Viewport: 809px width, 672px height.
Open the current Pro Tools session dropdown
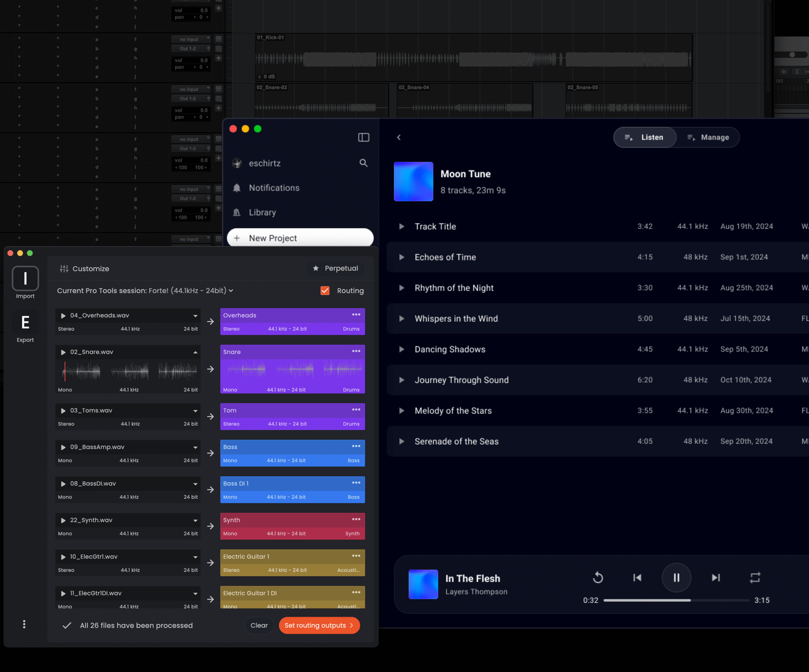tap(231, 291)
